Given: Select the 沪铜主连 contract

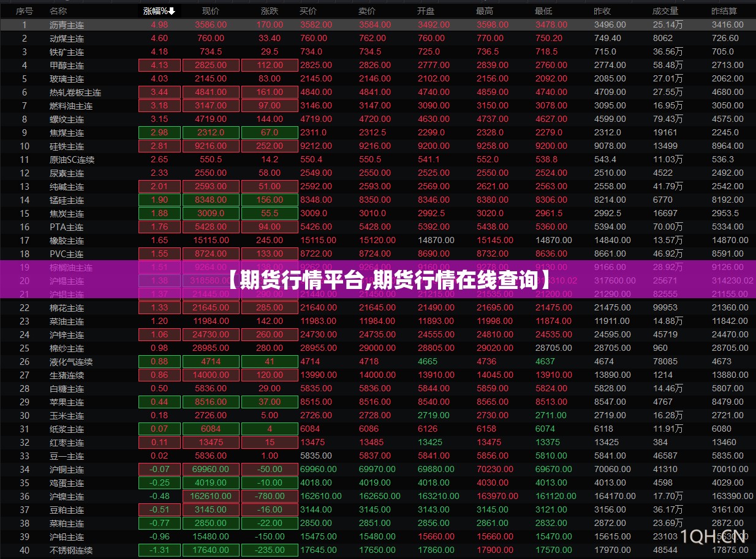Looking at the screenshot, I should click(67, 470).
